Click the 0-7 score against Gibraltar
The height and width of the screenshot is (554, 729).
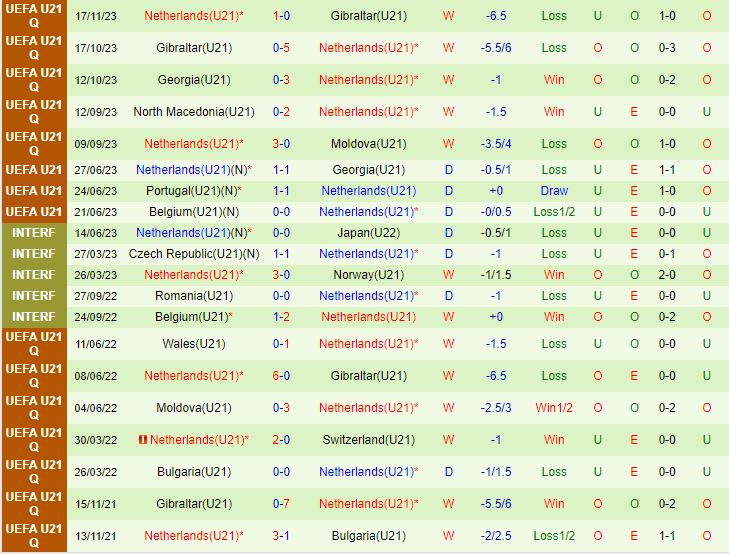[281, 504]
